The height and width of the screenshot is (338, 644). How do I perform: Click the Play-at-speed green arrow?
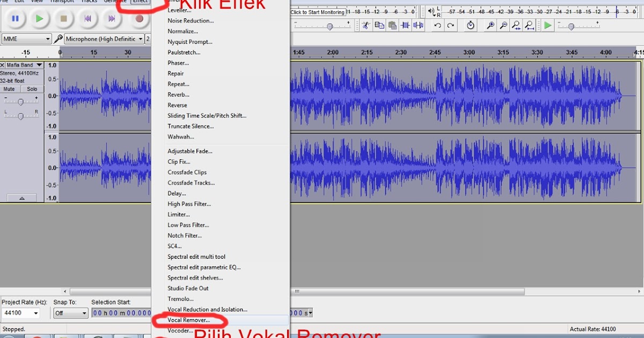[547, 25]
